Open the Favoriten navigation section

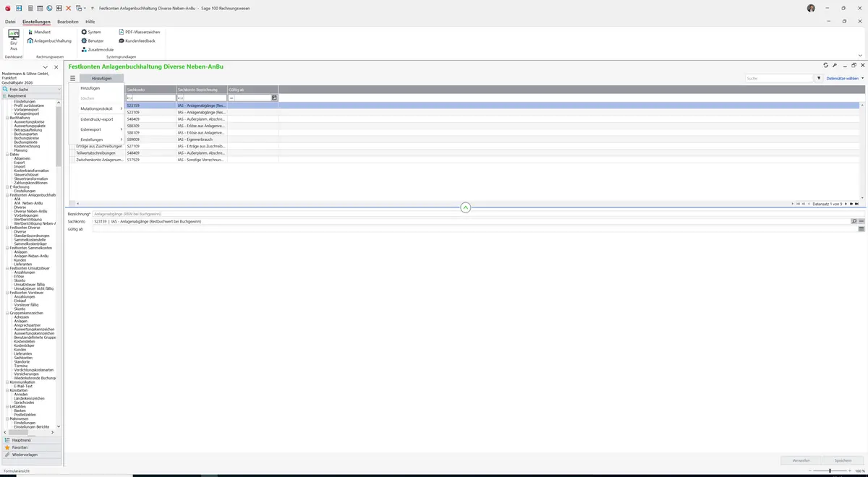click(31, 447)
